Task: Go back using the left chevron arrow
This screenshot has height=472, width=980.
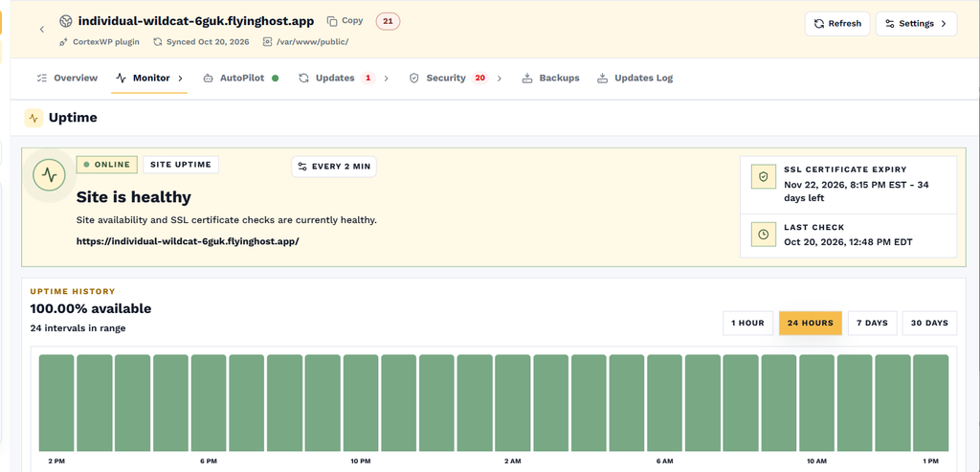Action: point(42,30)
